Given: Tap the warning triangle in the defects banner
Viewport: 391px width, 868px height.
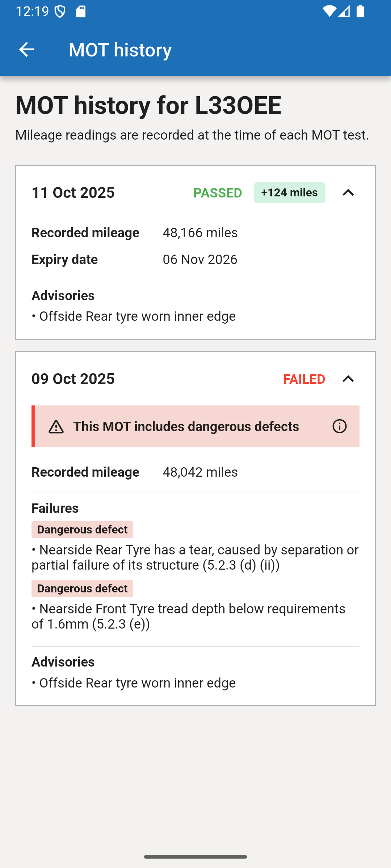Looking at the screenshot, I should 56,426.
